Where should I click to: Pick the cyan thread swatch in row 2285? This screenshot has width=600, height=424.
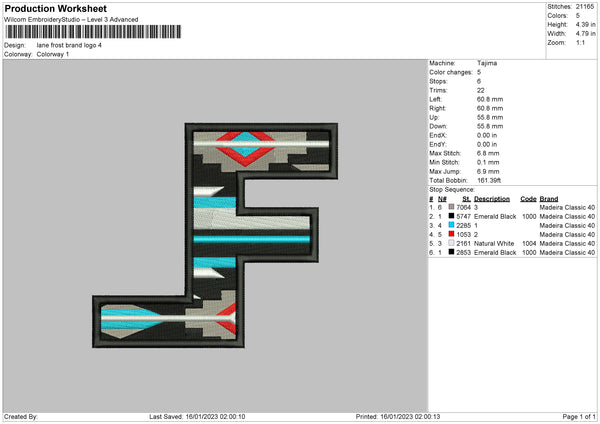(x=451, y=225)
